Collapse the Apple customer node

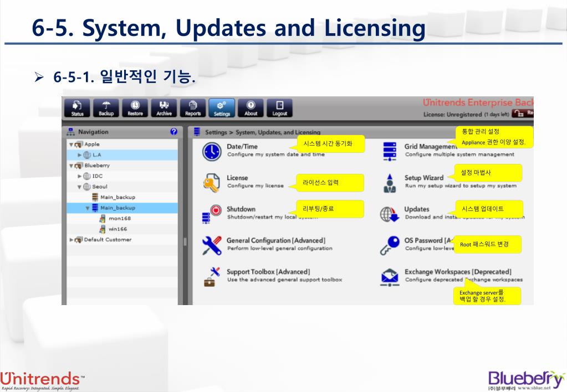click(71, 145)
